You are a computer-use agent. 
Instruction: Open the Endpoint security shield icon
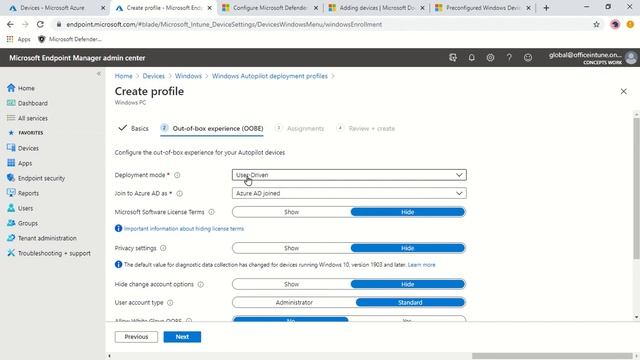coord(11,178)
